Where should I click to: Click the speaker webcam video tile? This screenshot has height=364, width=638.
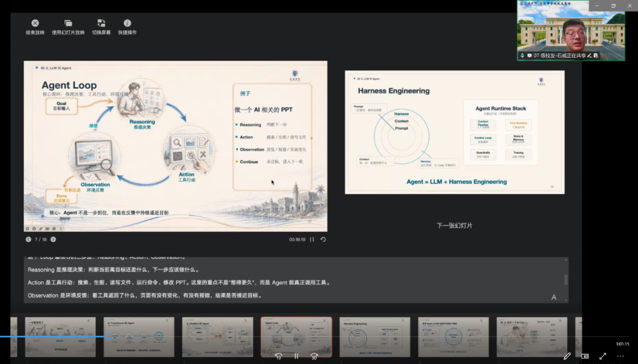571,31
